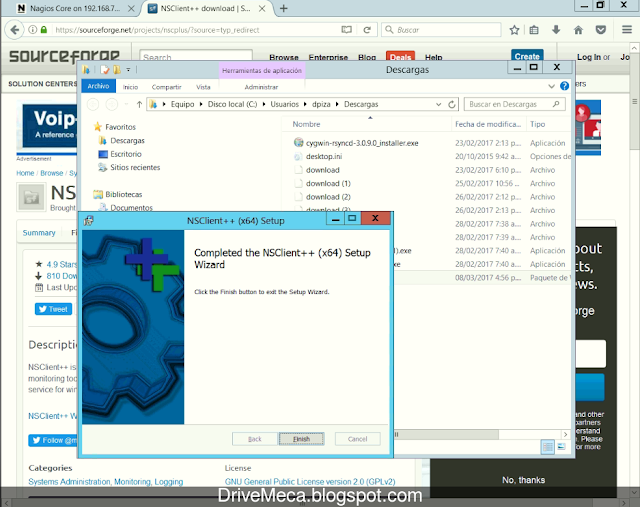Click the explorer horizontal scrollbar right arrow
The height and width of the screenshot is (507, 640).
point(565,434)
